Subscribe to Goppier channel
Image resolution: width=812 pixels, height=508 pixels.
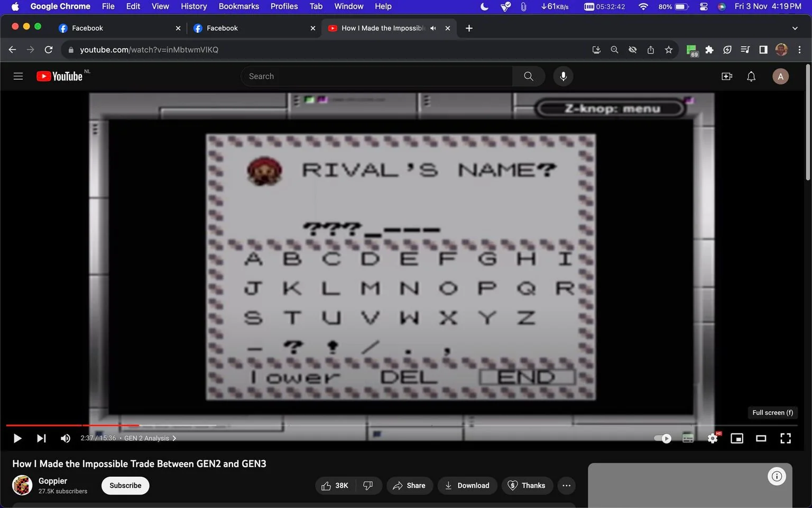(x=125, y=485)
